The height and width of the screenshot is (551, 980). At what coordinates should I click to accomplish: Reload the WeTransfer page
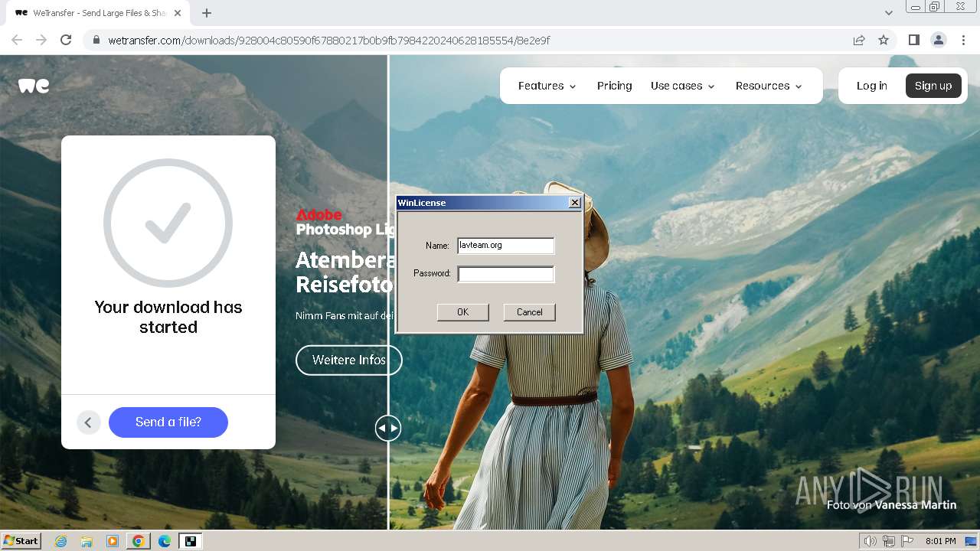click(66, 40)
